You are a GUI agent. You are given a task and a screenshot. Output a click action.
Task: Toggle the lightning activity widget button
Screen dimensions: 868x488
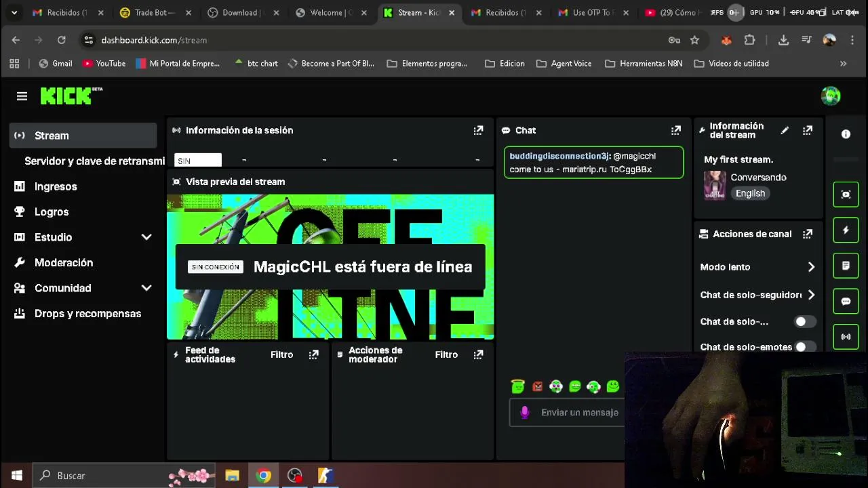click(846, 230)
